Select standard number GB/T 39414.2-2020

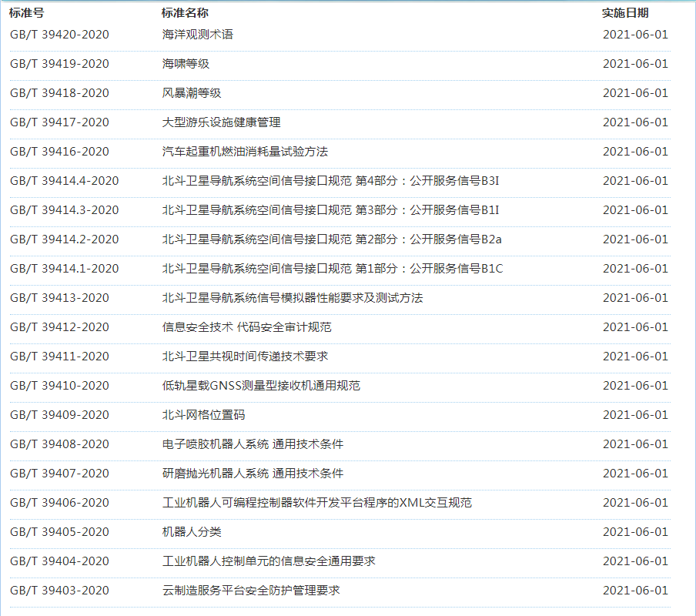coord(65,239)
